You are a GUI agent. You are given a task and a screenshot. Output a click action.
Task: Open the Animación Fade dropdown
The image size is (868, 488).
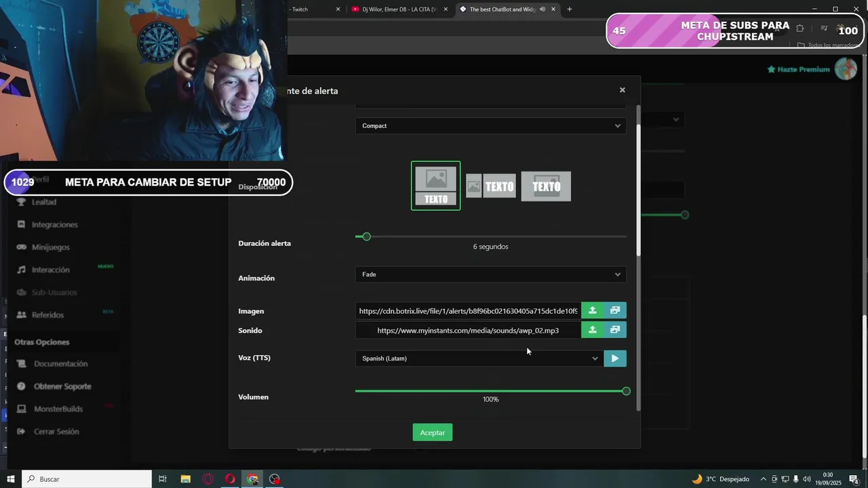point(490,274)
